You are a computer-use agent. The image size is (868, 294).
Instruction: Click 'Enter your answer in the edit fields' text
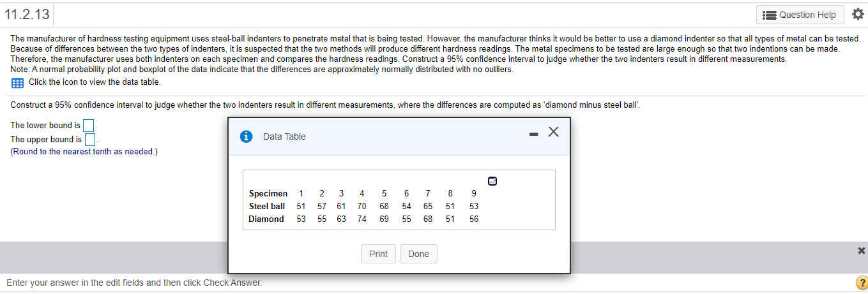point(134,283)
